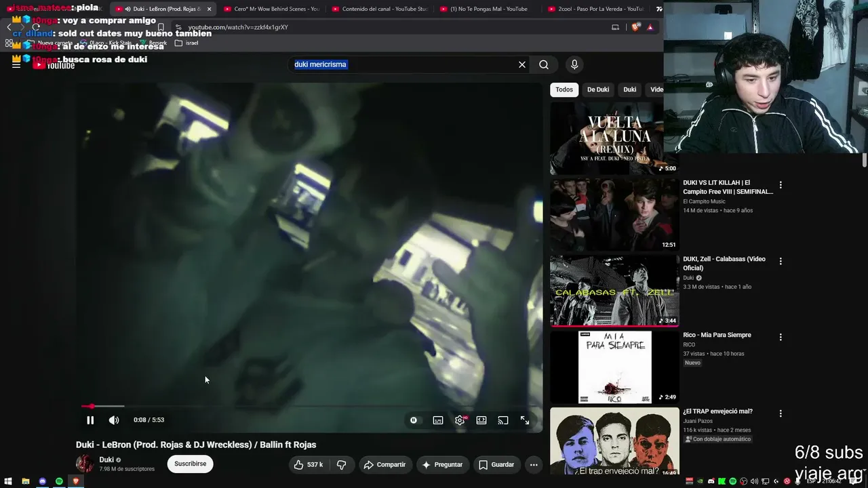Screen dimensions: 868x488
Task: Open Spotify from the taskbar
Action: 59,481
